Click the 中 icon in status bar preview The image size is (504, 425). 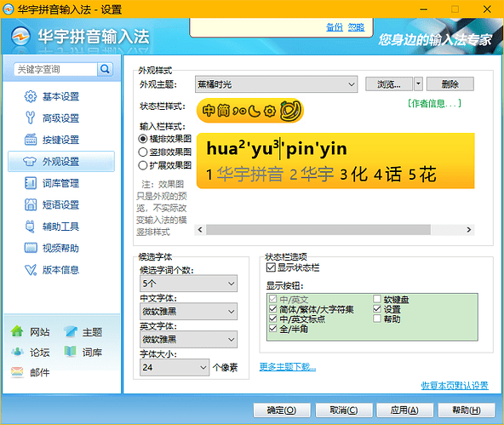click(209, 111)
